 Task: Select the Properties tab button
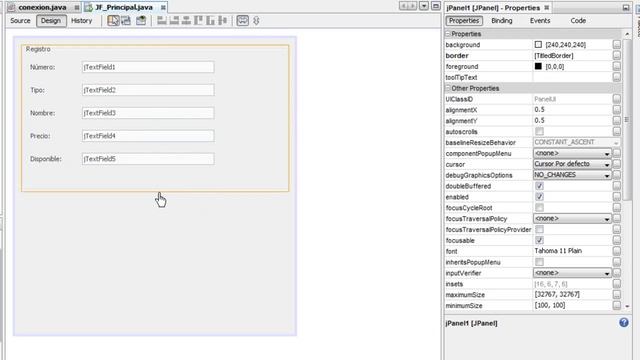464,20
